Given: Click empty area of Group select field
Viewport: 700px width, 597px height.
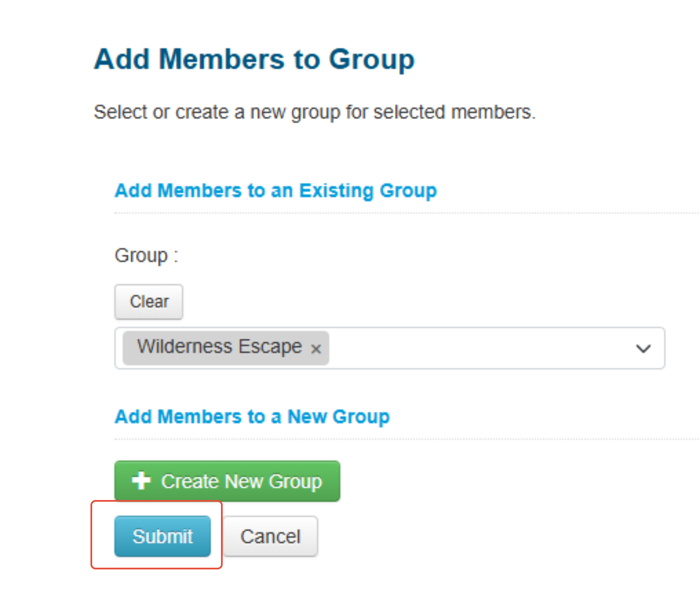Looking at the screenshot, I should pos(478,348).
